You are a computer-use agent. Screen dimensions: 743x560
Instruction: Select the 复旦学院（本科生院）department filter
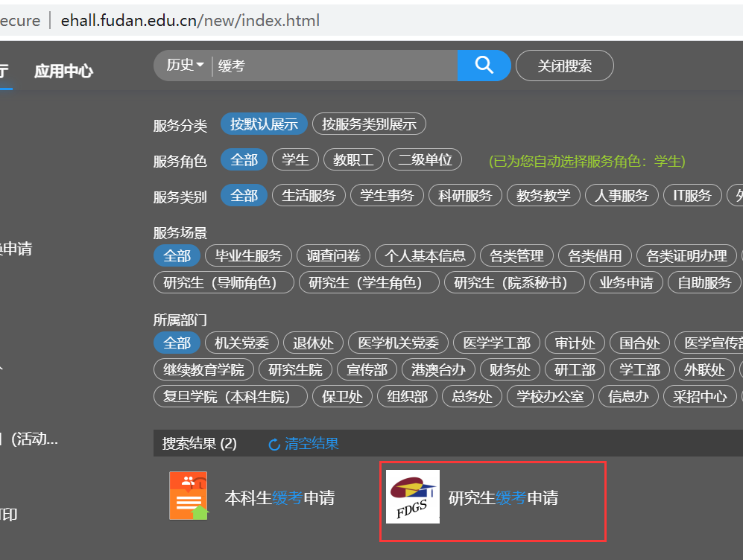tap(230, 396)
